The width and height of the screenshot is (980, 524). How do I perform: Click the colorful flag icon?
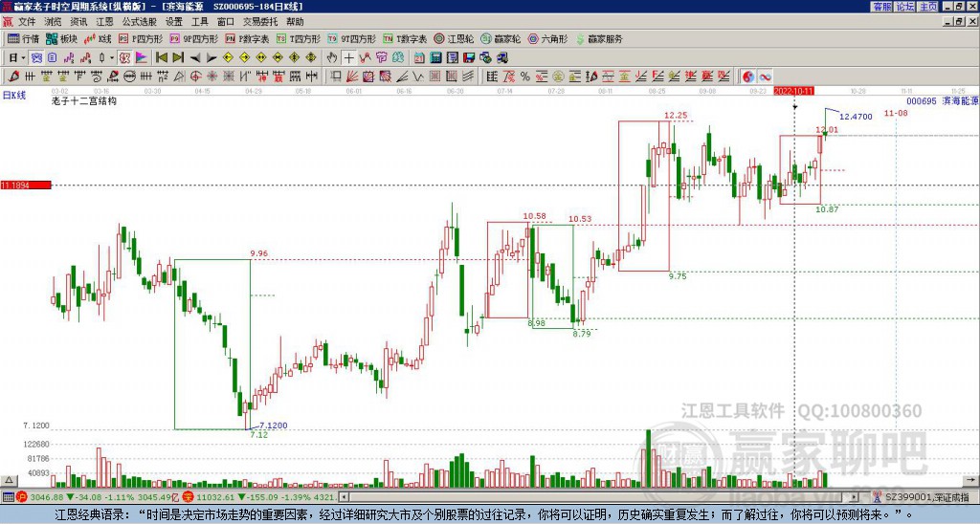142,58
